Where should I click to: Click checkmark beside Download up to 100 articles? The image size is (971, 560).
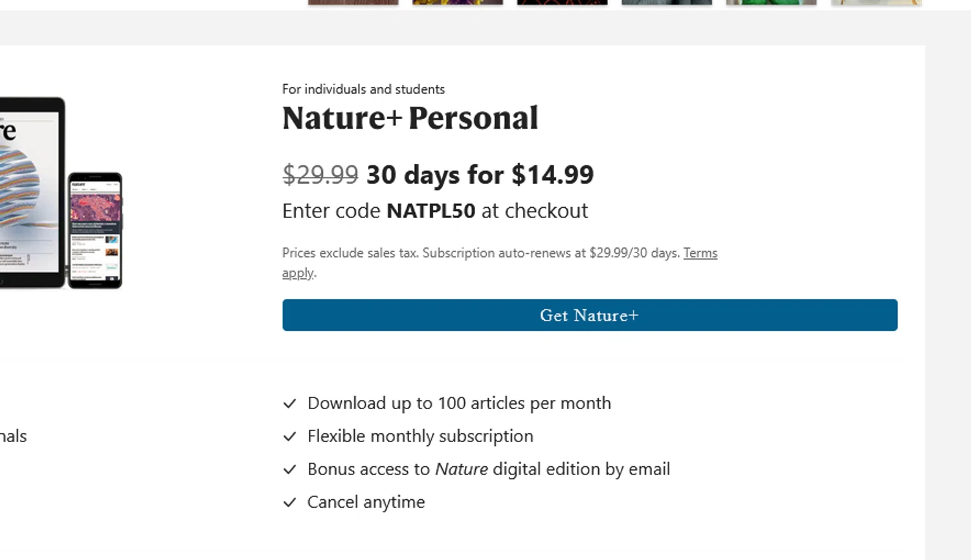tap(289, 404)
